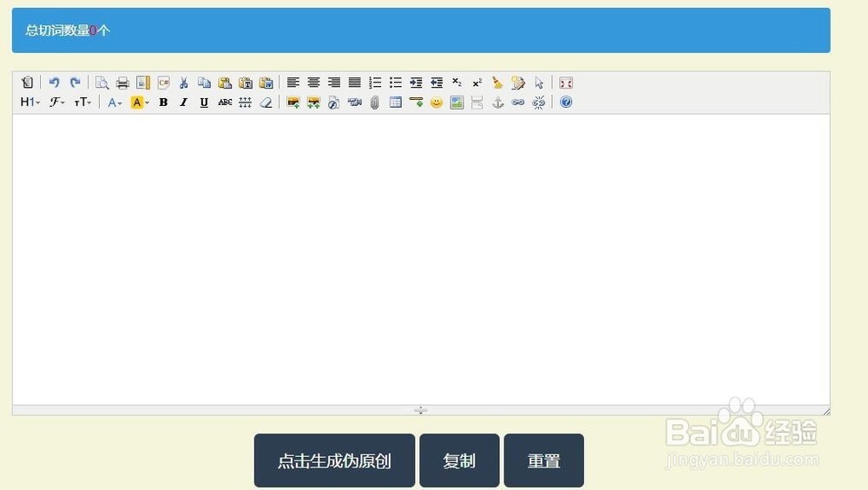The width and height of the screenshot is (868, 490).
Task: Insert a numbered list
Action: click(375, 83)
